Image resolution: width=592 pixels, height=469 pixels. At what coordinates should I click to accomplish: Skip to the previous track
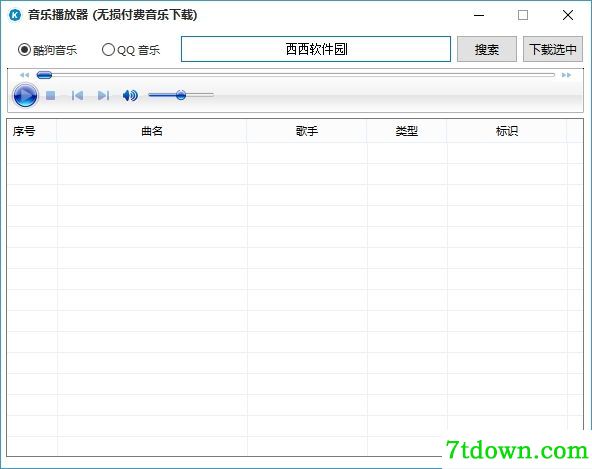click(77, 96)
